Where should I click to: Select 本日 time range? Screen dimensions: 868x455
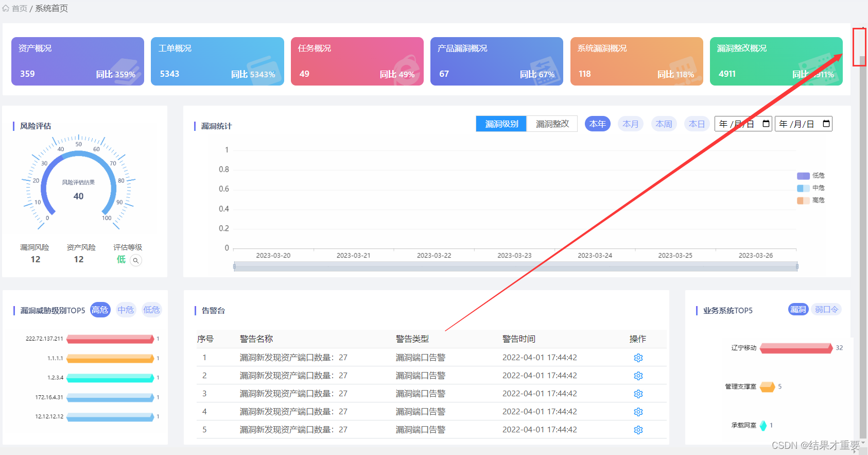click(x=697, y=124)
